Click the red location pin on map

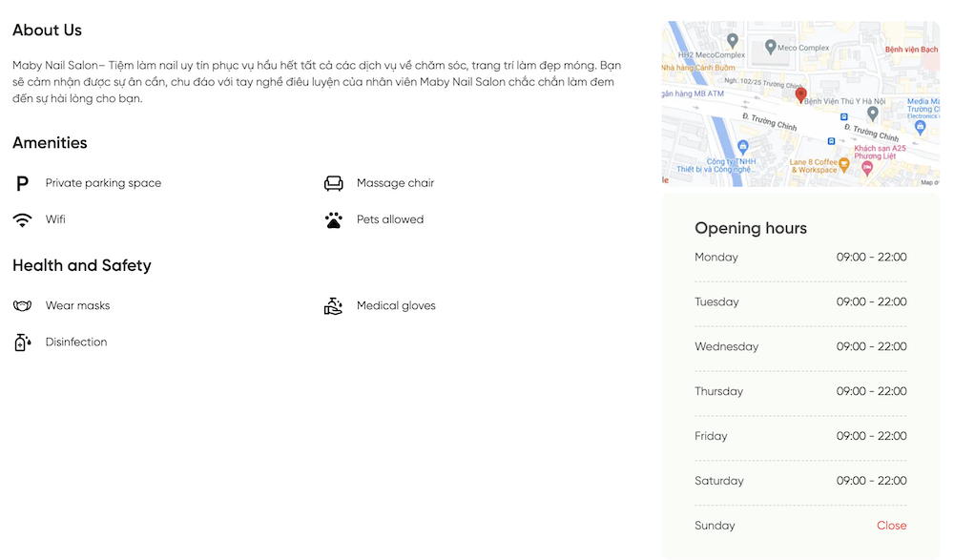coord(800,94)
